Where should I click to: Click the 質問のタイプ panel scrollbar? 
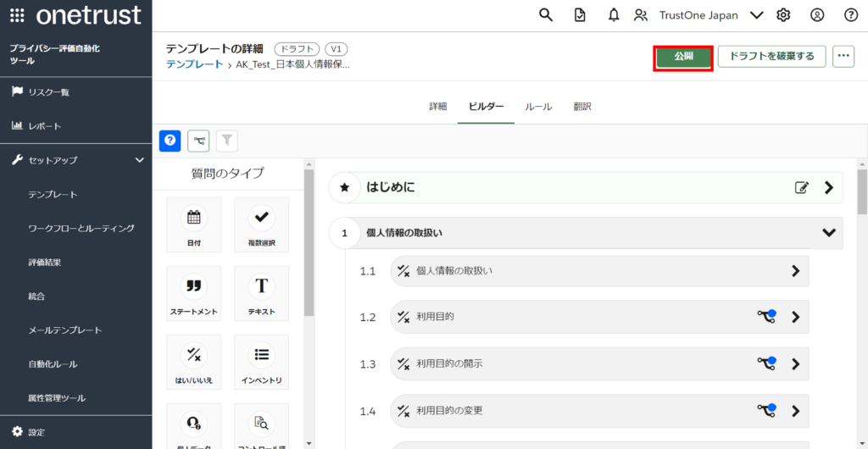(309, 243)
